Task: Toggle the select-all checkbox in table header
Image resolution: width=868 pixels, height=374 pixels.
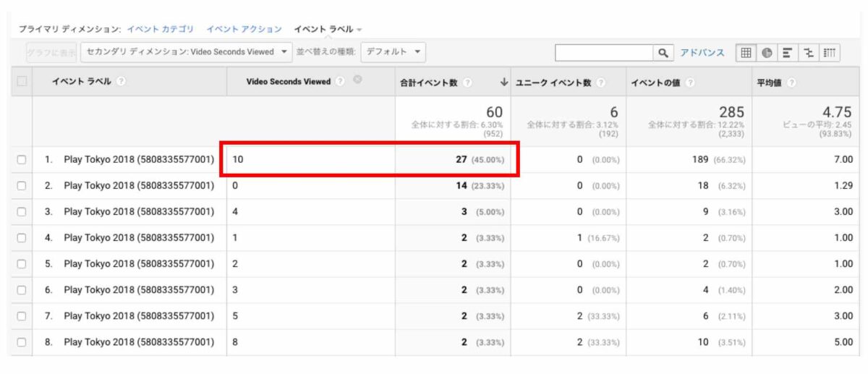Action: click(x=22, y=82)
